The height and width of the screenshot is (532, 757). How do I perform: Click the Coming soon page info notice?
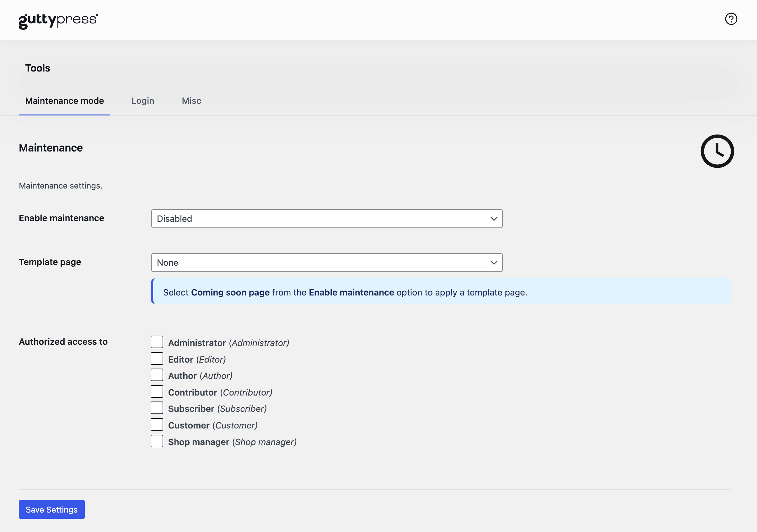point(441,291)
